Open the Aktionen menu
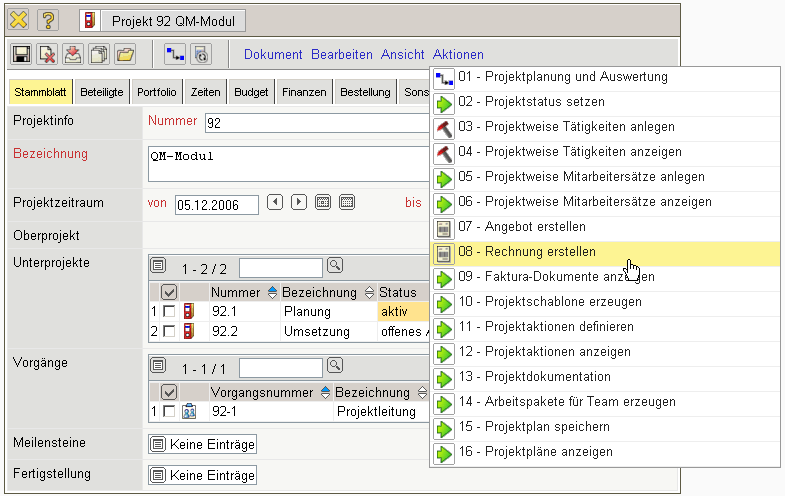This screenshot has width=785, height=496. pos(458,55)
